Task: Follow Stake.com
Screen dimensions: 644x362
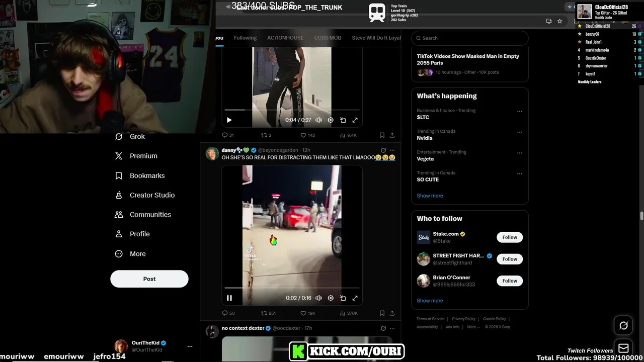Action: (510, 237)
